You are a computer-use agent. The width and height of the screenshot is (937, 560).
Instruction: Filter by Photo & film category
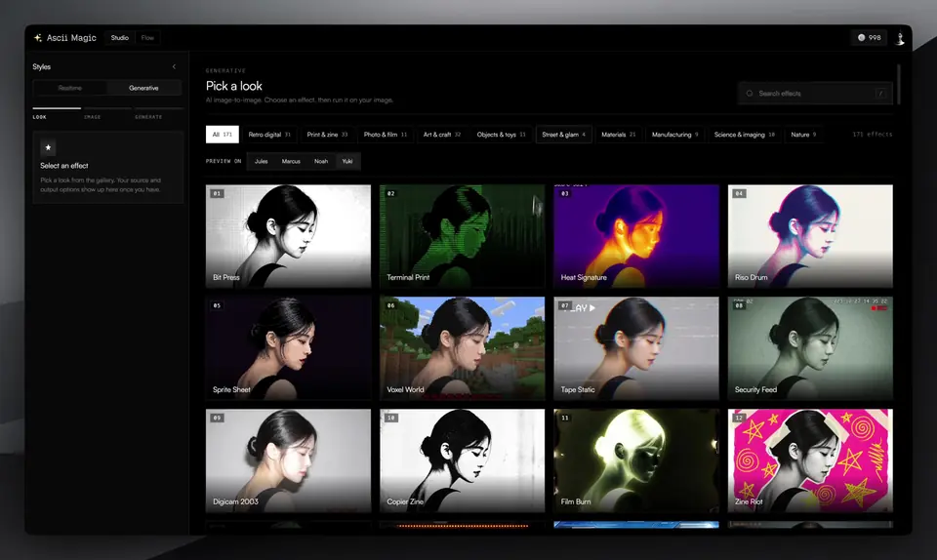pos(386,135)
